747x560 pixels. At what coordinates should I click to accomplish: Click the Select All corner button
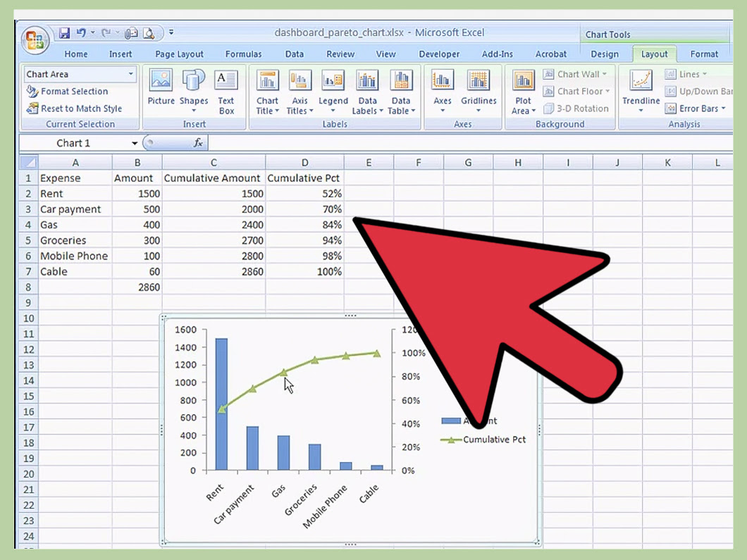coord(29,163)
